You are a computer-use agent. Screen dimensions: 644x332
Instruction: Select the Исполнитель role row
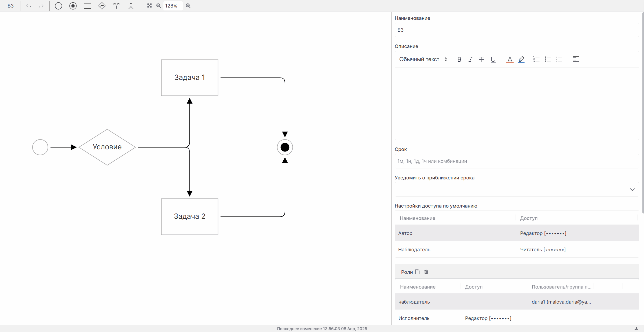(x=517, y=318)
